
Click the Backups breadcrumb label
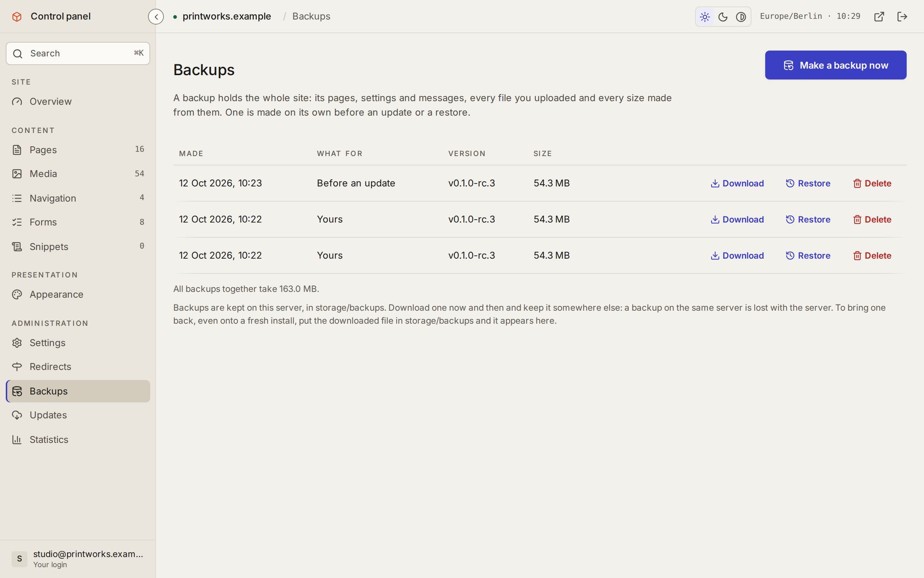click(311, 16)
